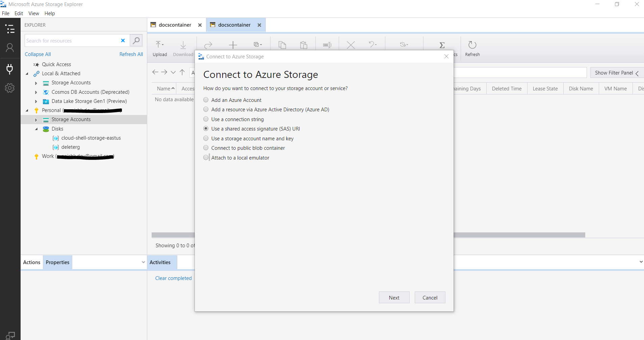Click the Cancel button in dialog
The image size is (644, 340).
430,297
